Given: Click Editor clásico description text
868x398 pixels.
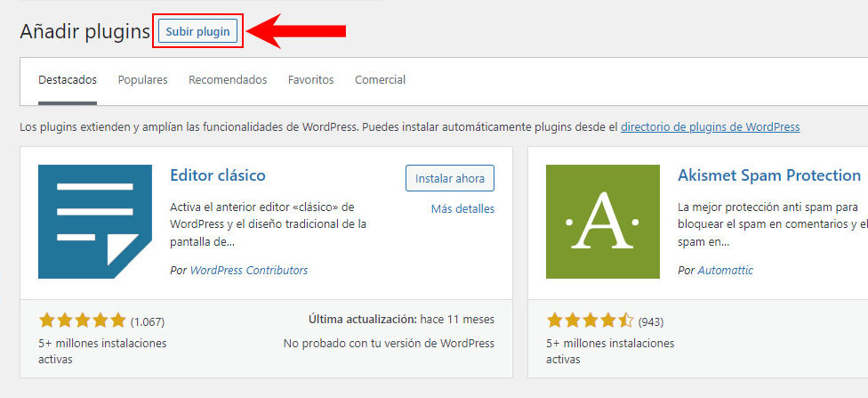Looking at the screenshot, I should click(269, 224).
